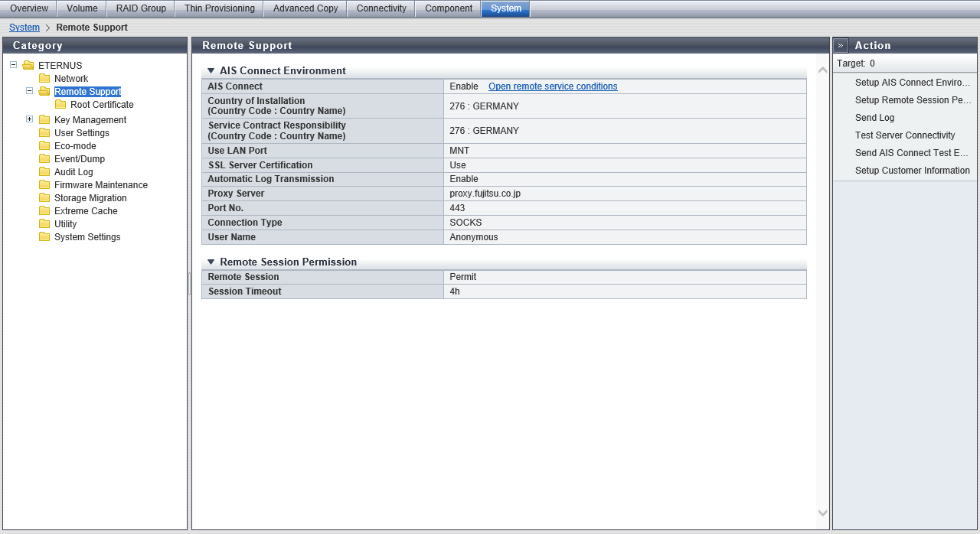This screenshot has width=980, height=534.
Task: Collapse the Action panel with arrow button
Action: [x=841, y=46]
